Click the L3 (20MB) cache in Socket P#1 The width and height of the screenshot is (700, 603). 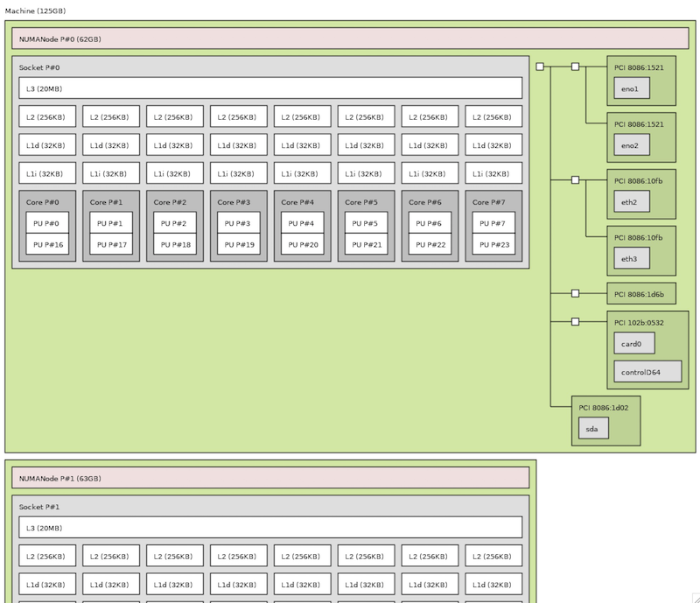pos(270,528)
